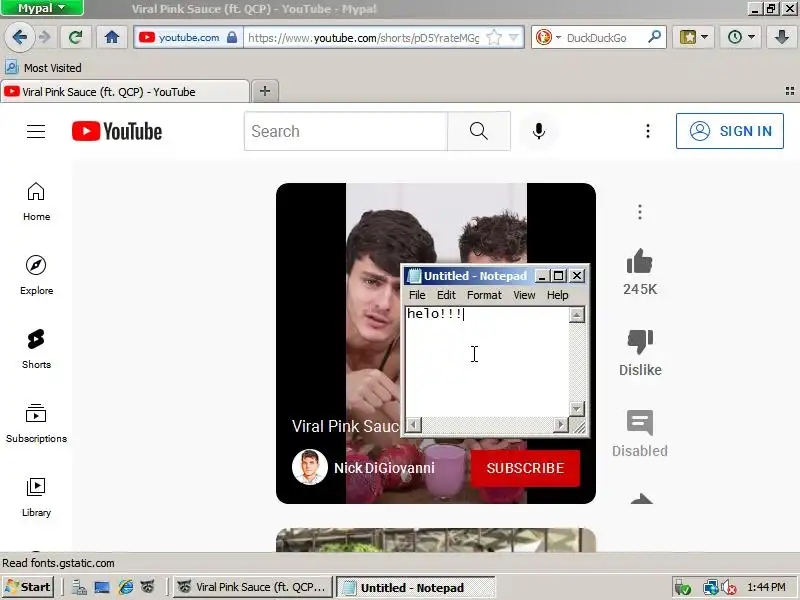Dislike the short with thumbs down
This screenshot has width=800, height=600.
pyautogui.click(x=640, y=341)
